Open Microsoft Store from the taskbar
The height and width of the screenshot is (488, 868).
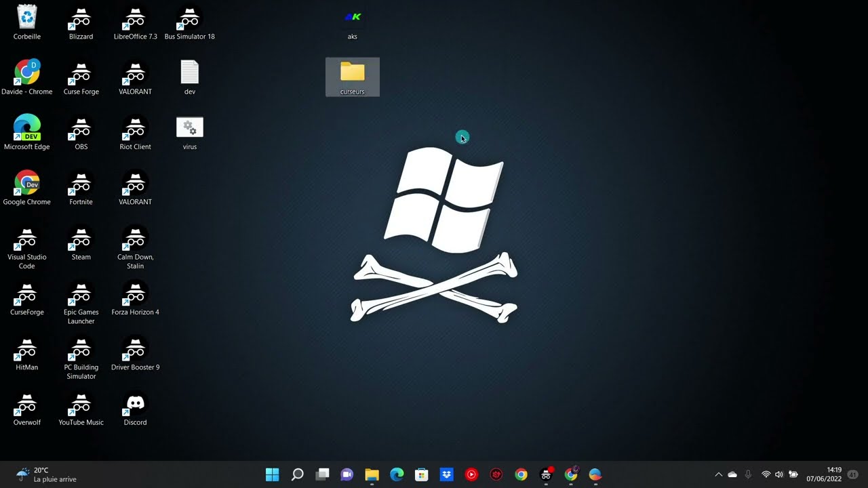point(421,474)
